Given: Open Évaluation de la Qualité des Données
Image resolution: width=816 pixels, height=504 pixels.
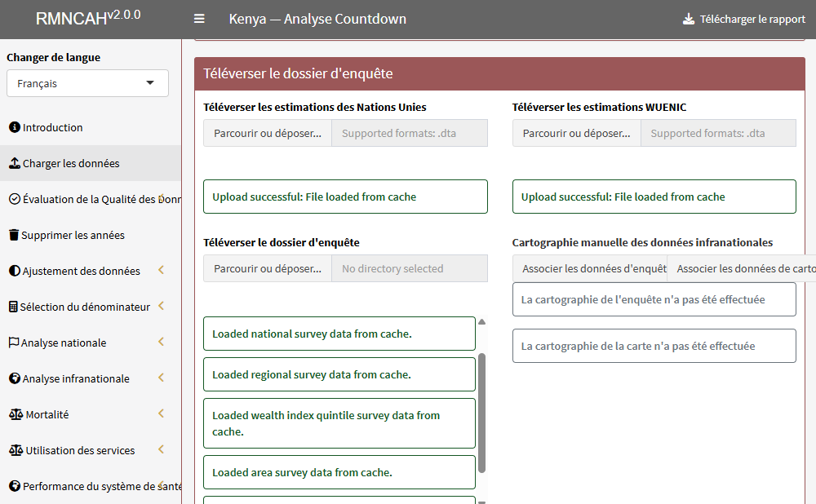Looking at the screenshot, I should 91,199.
